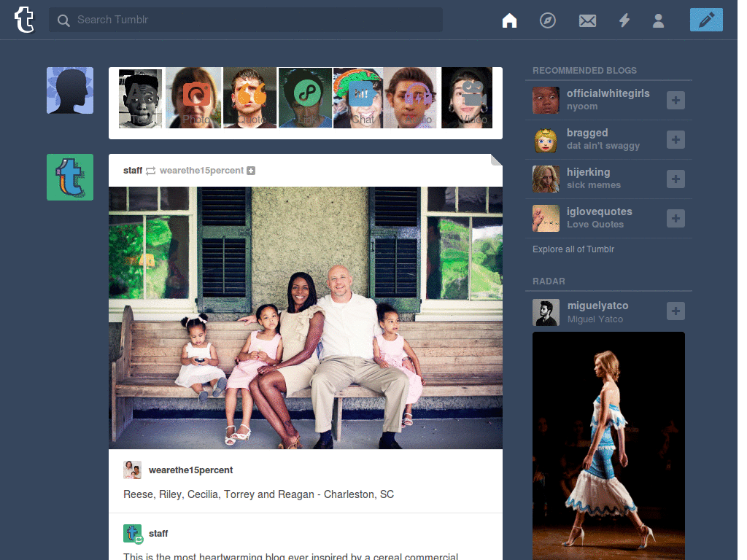Focus the Search Tumblr field
Image resolution: width=747 pixels, height=560 pixels.
(246, 20)
